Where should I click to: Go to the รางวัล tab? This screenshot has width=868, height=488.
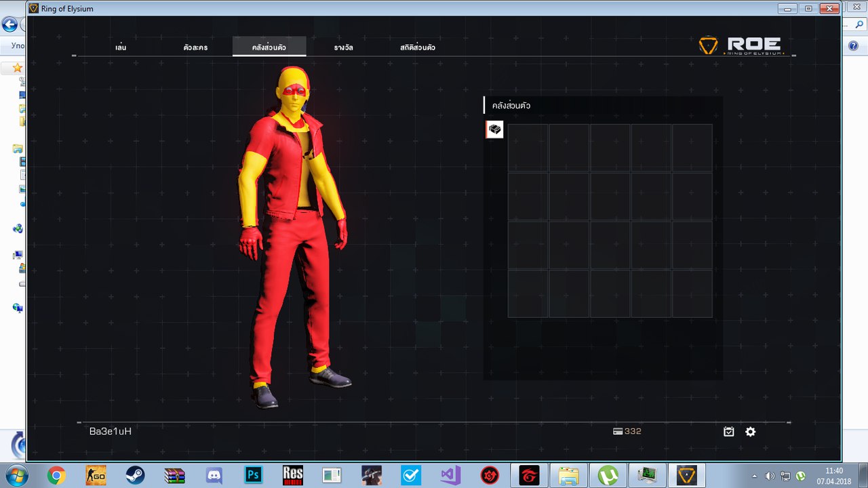point(343,47)
